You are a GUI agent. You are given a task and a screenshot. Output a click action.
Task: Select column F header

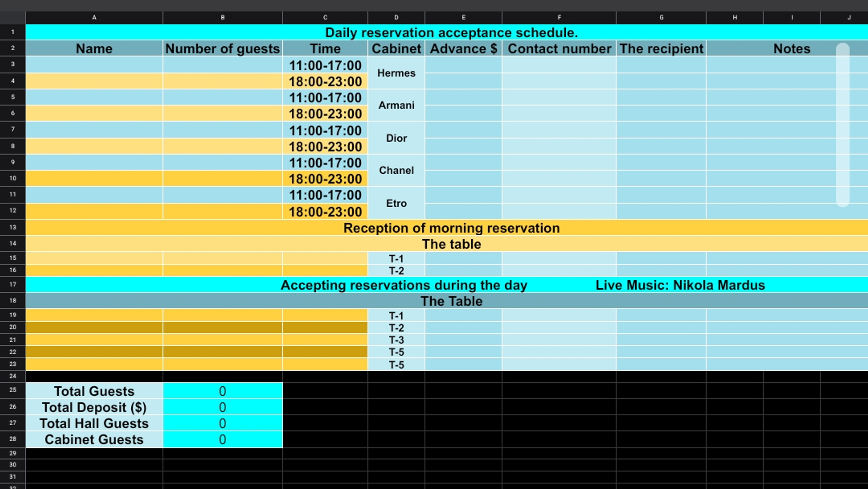point(559,17)
